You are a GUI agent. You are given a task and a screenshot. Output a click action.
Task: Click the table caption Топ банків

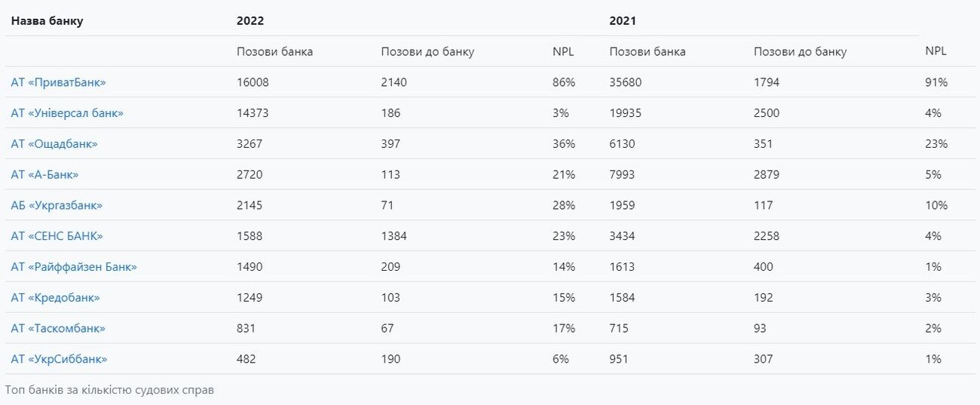pos(109,391)
